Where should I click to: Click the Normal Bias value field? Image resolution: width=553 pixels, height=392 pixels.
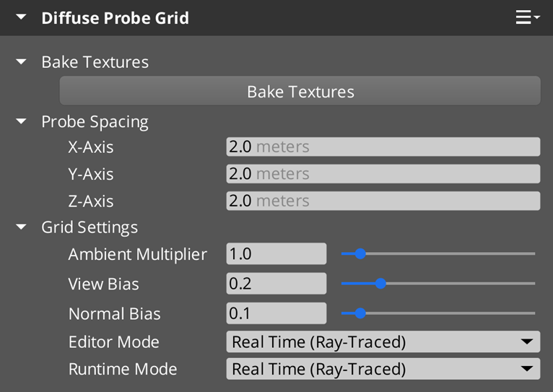coord(276,313)
